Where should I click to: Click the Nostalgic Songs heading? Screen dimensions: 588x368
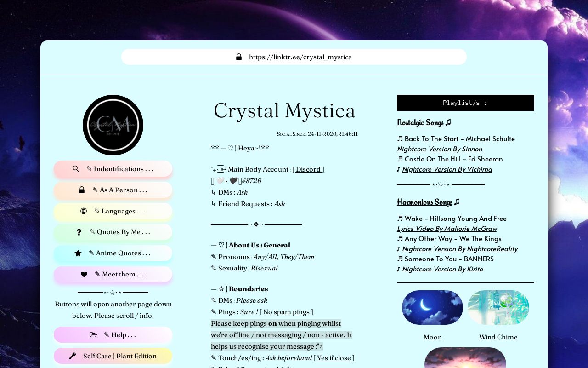(420, 122)
